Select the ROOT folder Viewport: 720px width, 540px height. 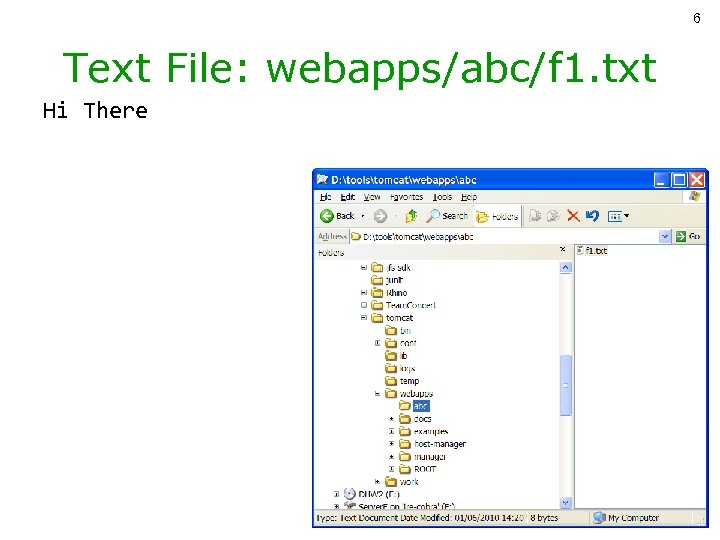point(417,469)
